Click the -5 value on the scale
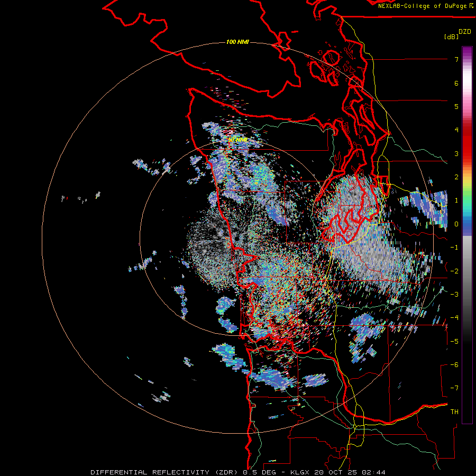Screen dimensions: 476x476 click(454, 342)
